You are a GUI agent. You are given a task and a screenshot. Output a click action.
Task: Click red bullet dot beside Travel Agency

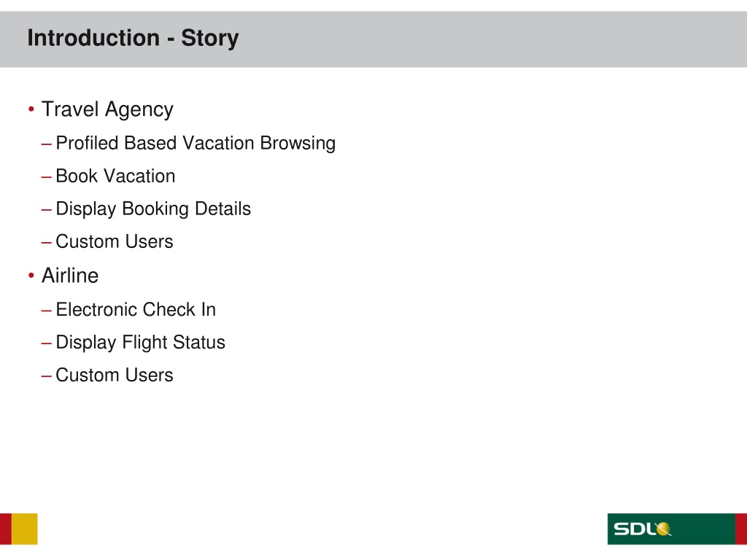click(31, 109)
